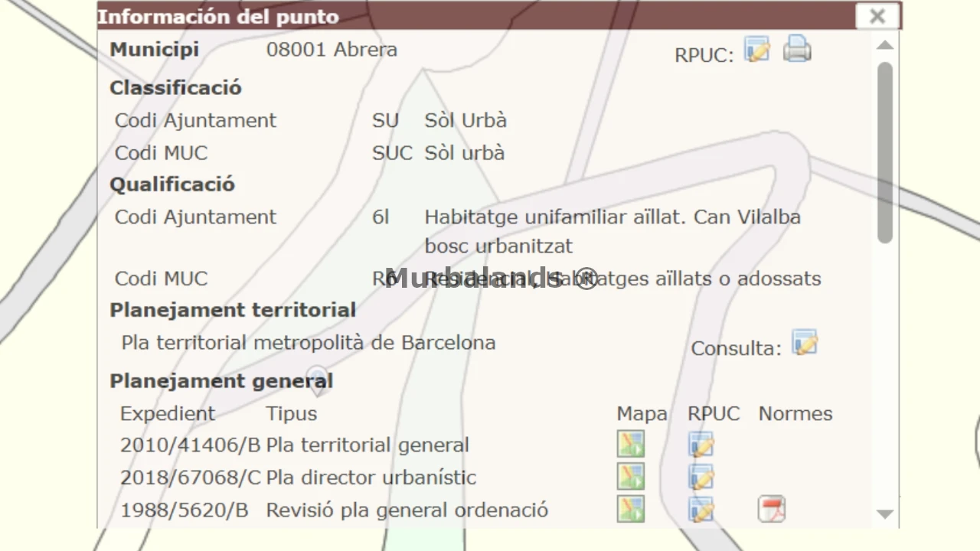Open the RPUC record next to Municipi
980x551 pixels.
(756, 50)
